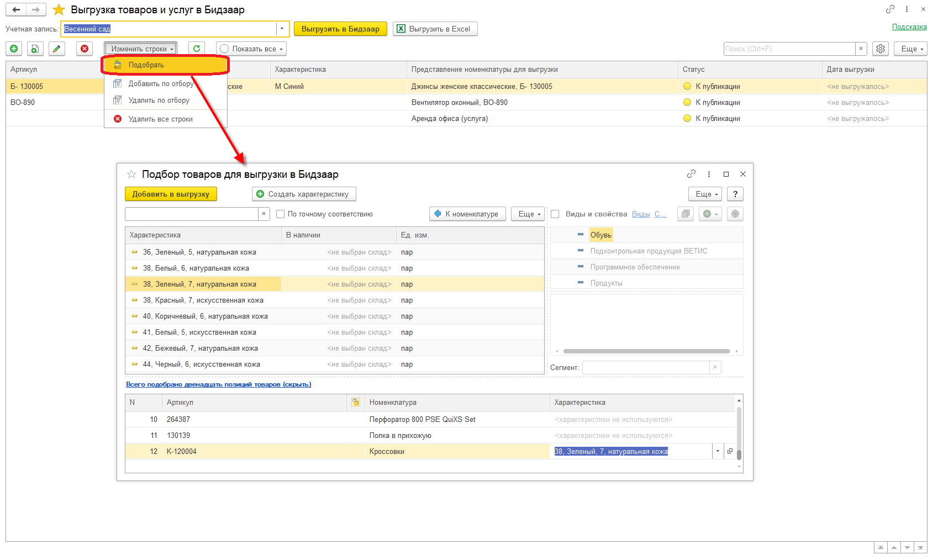Toggle Виды и свойства checkbox
This screenshot has height=560, width=938.
(555, 214)
